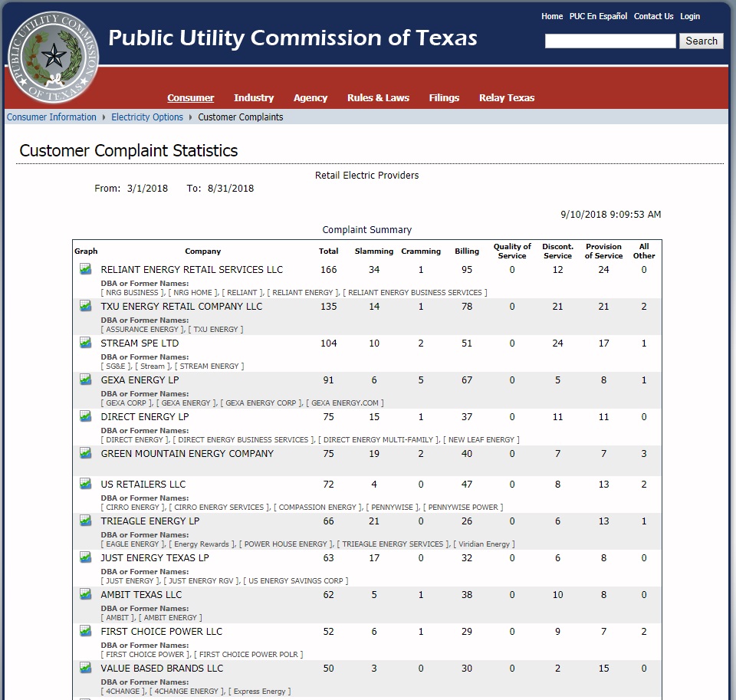Go back to Electricity Options breadcrumb

coord(146,117)
